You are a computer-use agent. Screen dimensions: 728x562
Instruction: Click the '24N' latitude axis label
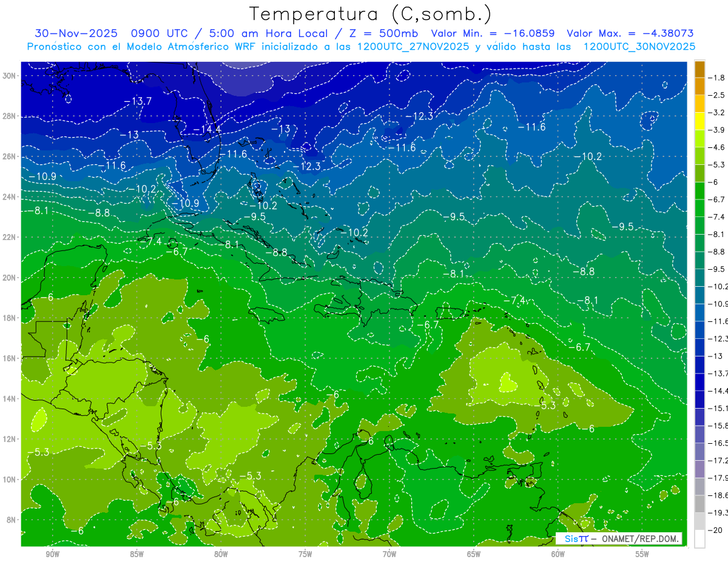pos(10,197)
